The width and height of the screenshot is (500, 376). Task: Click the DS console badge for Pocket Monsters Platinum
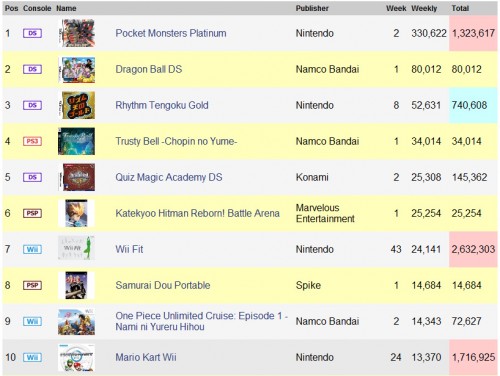point(32,33)
